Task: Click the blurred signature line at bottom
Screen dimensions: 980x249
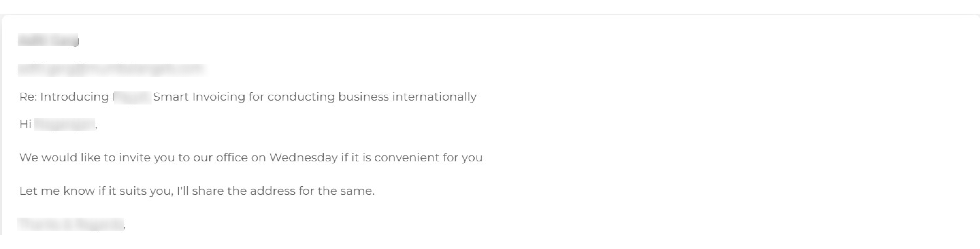Action: (71, 224)
